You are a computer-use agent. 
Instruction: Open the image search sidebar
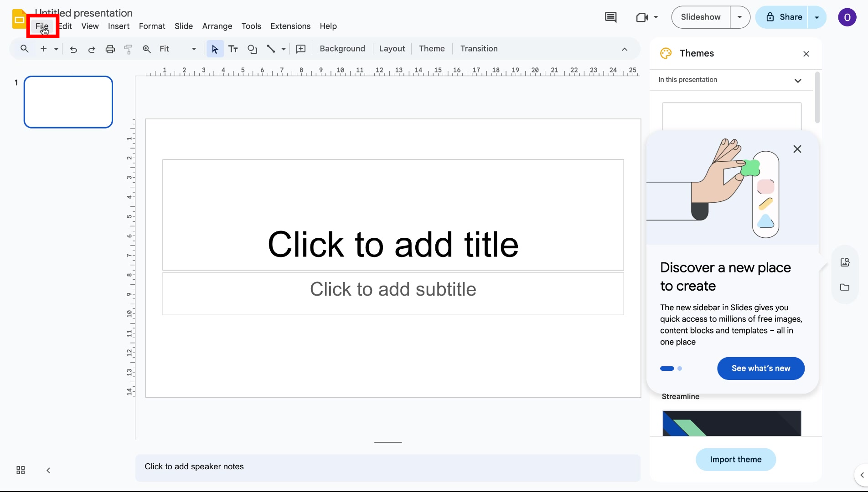pyautogui.click(x=845, y=262)
